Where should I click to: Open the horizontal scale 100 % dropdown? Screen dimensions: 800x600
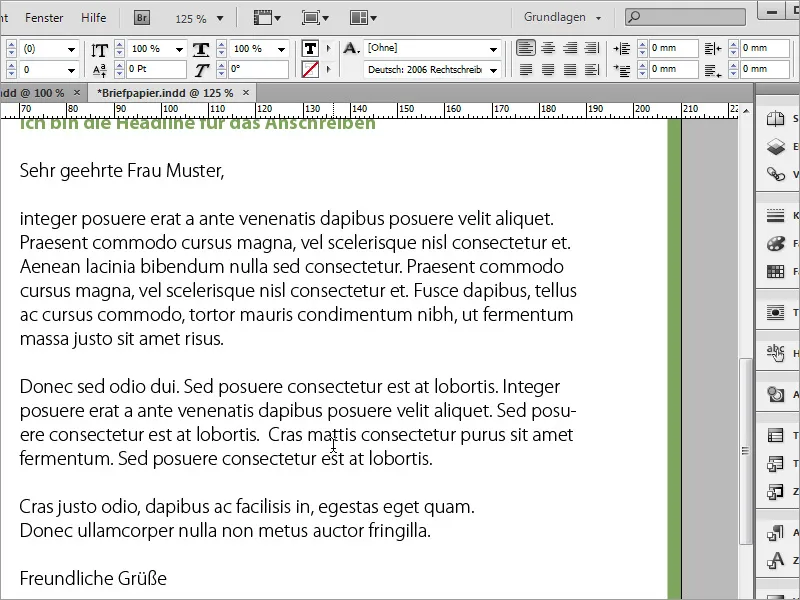pyautogui.click(x=281, y=49)
